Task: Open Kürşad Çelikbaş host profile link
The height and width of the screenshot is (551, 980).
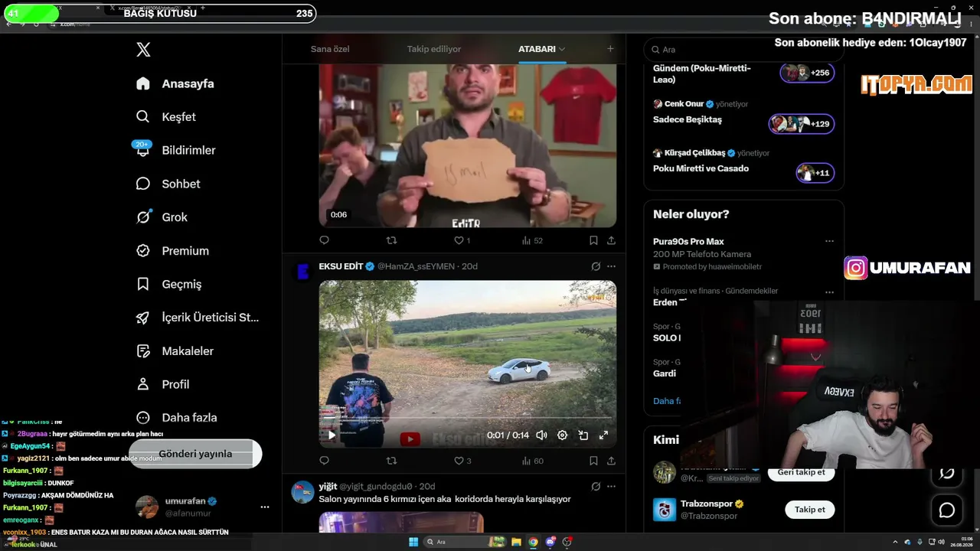Action: [695, 153]
